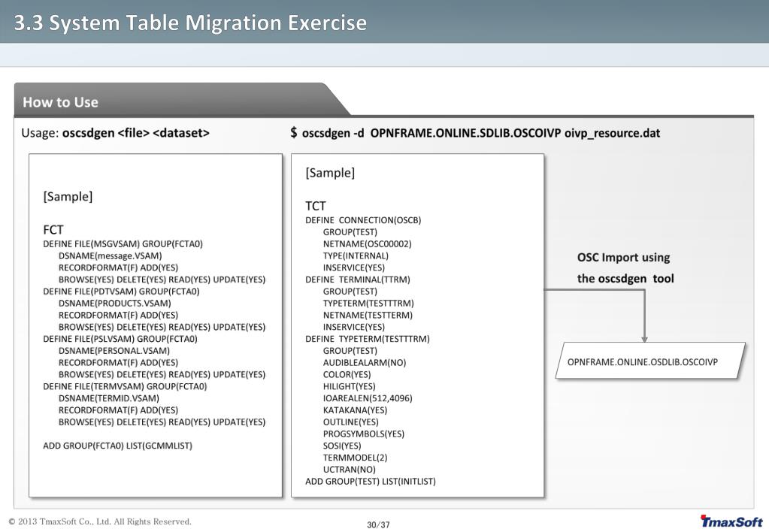769x532 pixels.
Task: Click the OSC Import using caption
Action: [623, 258]
